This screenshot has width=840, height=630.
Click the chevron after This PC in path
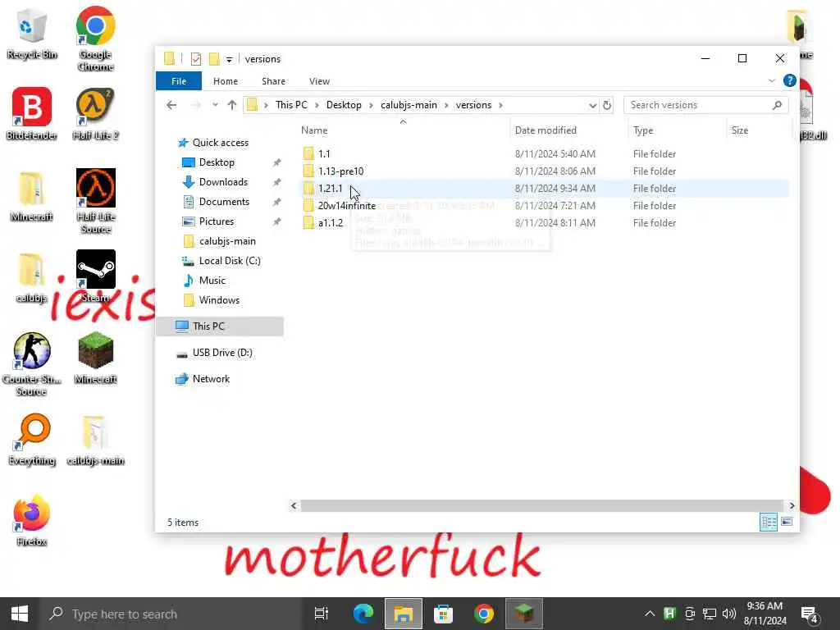click(x=317, y=105)
